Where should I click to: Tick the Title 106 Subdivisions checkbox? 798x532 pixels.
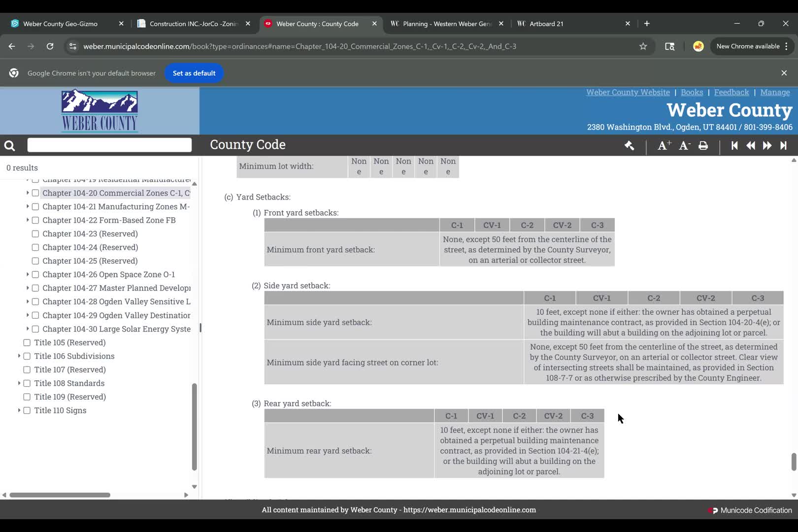click(x=27, y=356)
